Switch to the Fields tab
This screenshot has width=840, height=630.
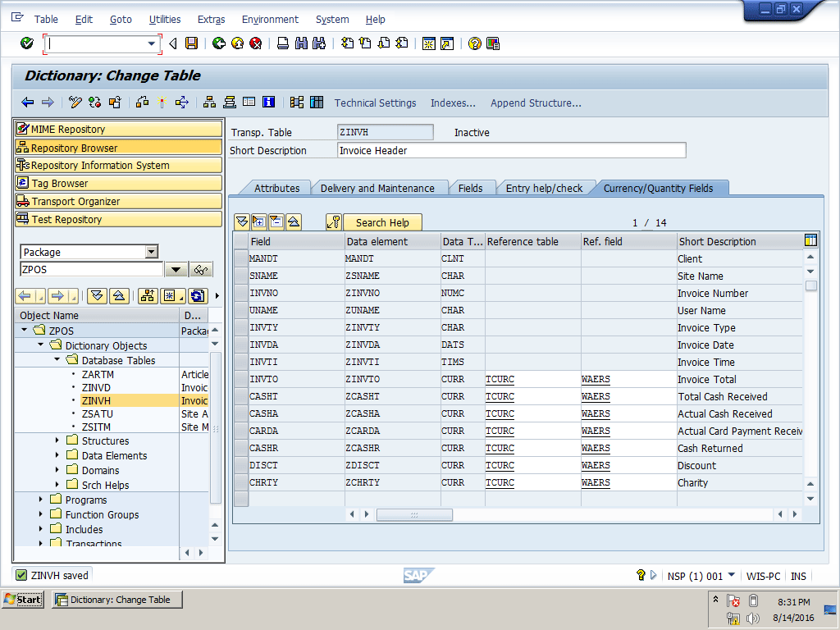pyautogui.click(x=470, y=188)
